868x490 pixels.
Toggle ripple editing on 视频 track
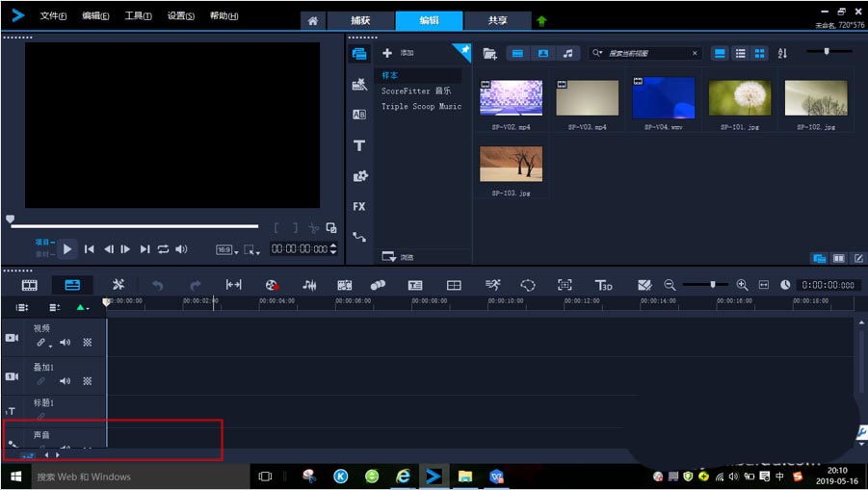click(x=42, y=343)
